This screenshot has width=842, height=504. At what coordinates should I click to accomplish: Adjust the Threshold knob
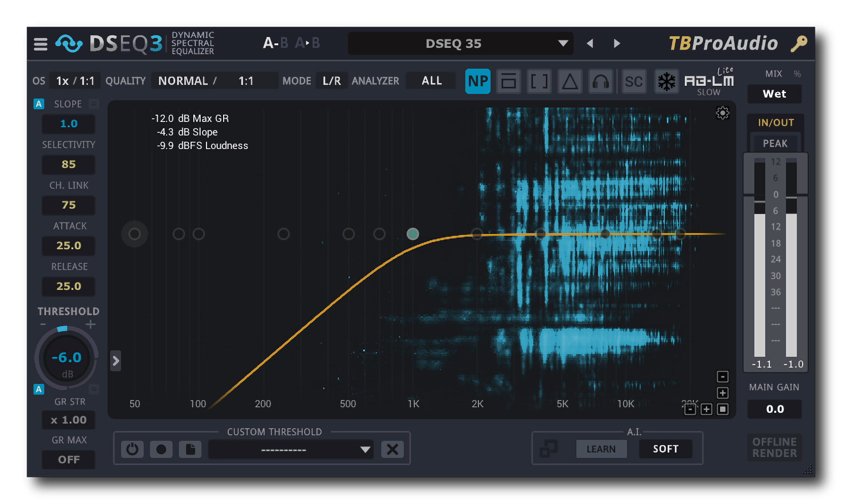pyautogui.click(x=67, y=358)
